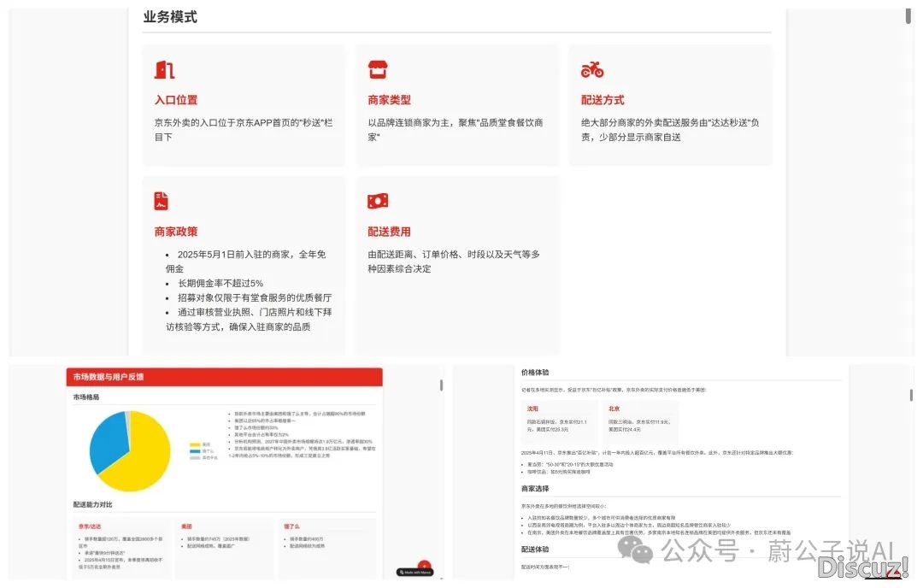Click the 饿了么 comparison card title

click(x=292, y=526)
